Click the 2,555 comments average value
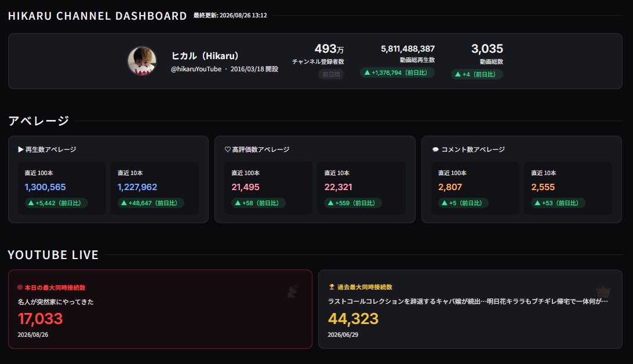This screenshot has height=364, width=633. tap(543, 187)
